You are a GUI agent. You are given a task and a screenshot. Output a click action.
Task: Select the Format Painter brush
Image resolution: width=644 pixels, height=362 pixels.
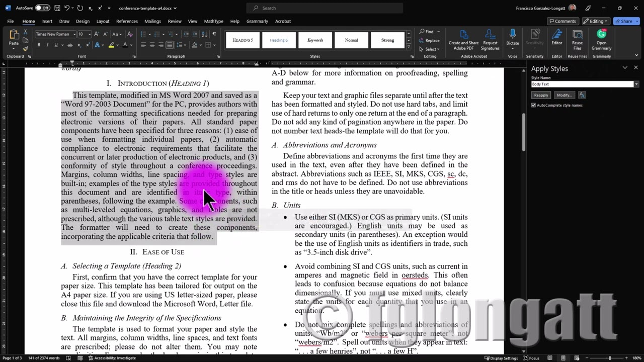click(26, 49)
